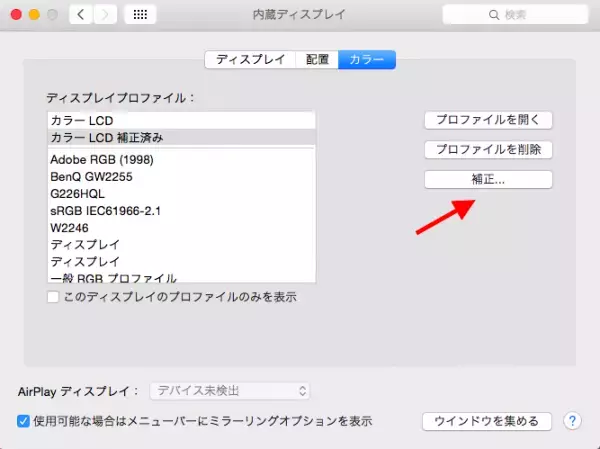Open help with the question mark button
Screen dimensions: 600x449
[x=572, y=421]
